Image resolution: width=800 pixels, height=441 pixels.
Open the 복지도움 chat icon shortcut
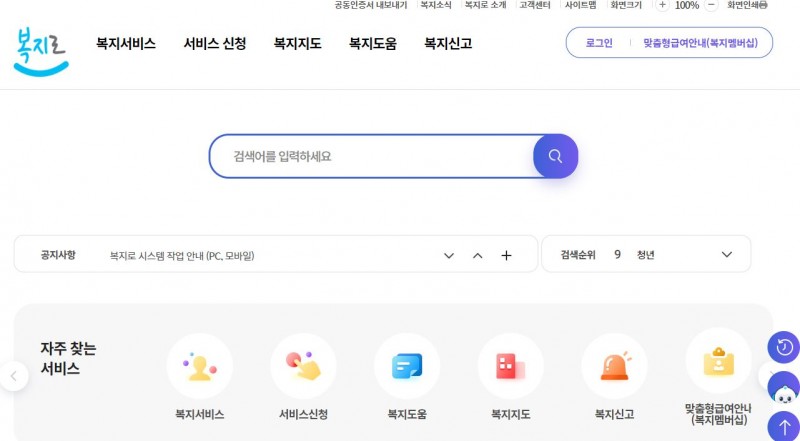coord(407,367)
